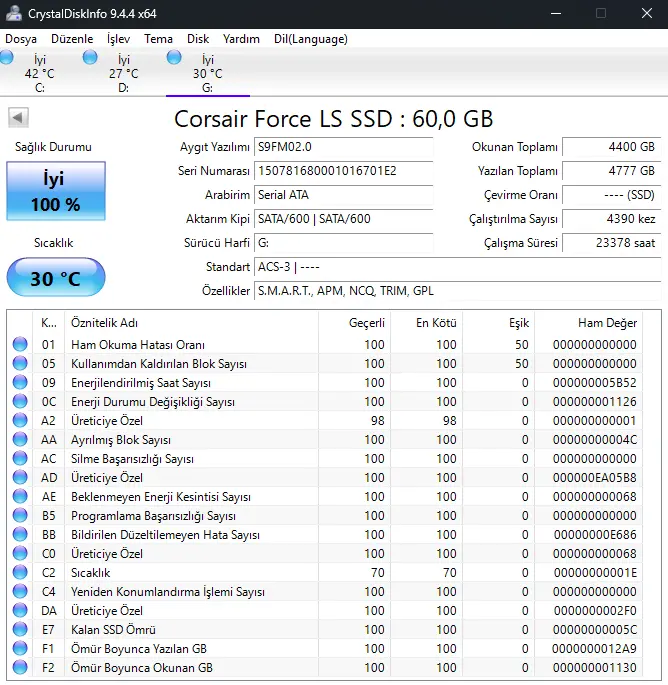Screen dimensions: 668x685
Task: Click status icon for Silme Başarısızlığı Sayısı
Action: click(x=20, y=458)
